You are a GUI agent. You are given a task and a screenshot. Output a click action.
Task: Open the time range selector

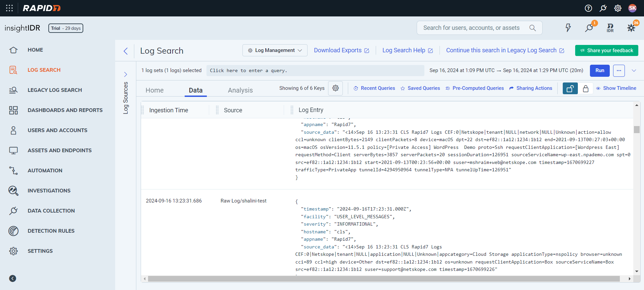pyautogui.click(x=506, y=70)
